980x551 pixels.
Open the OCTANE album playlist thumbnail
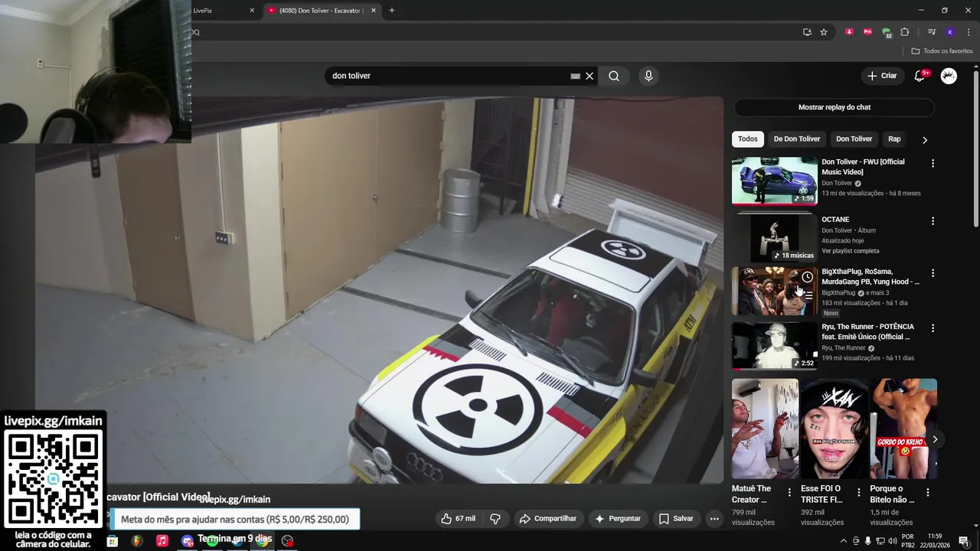pyautogui.click(x=774, y=238)
